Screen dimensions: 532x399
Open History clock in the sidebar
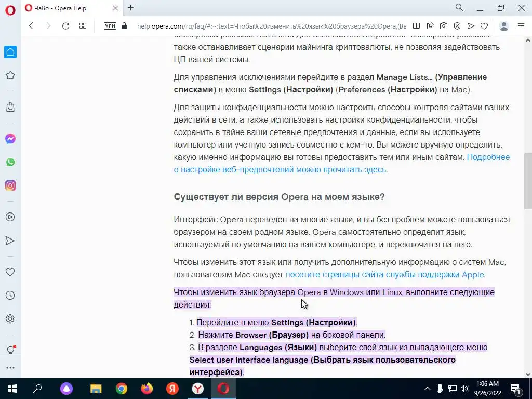pos(10,295)
